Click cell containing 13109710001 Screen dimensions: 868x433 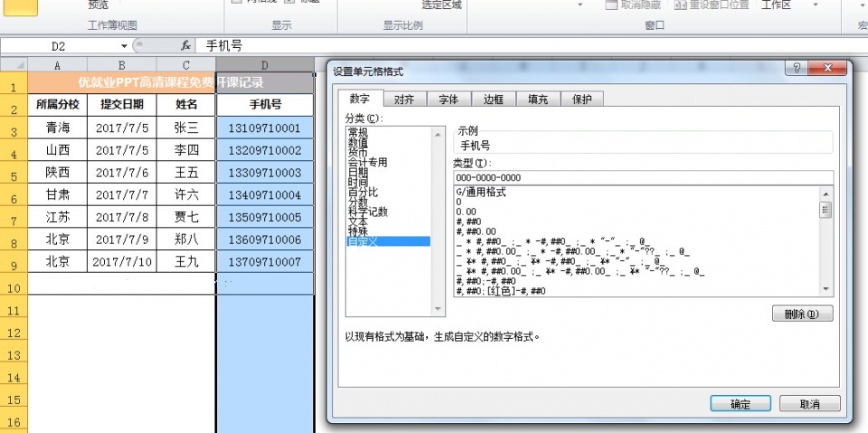264,128
